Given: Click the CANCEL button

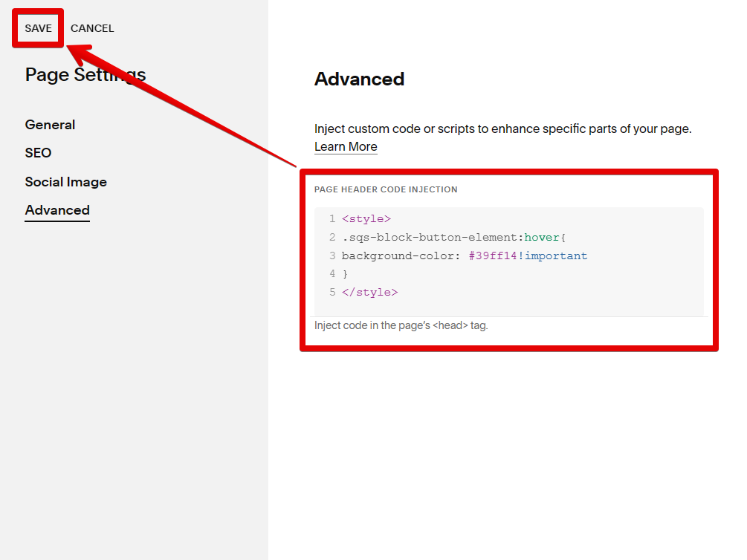Looking at the screenshot, I should (x=92, y=28).
